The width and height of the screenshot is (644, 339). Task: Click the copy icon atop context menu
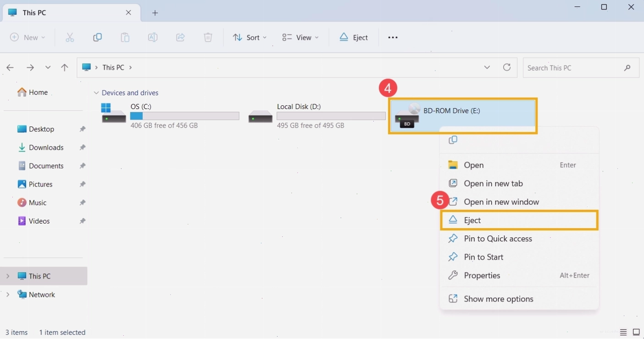click(x=453, y=140)
